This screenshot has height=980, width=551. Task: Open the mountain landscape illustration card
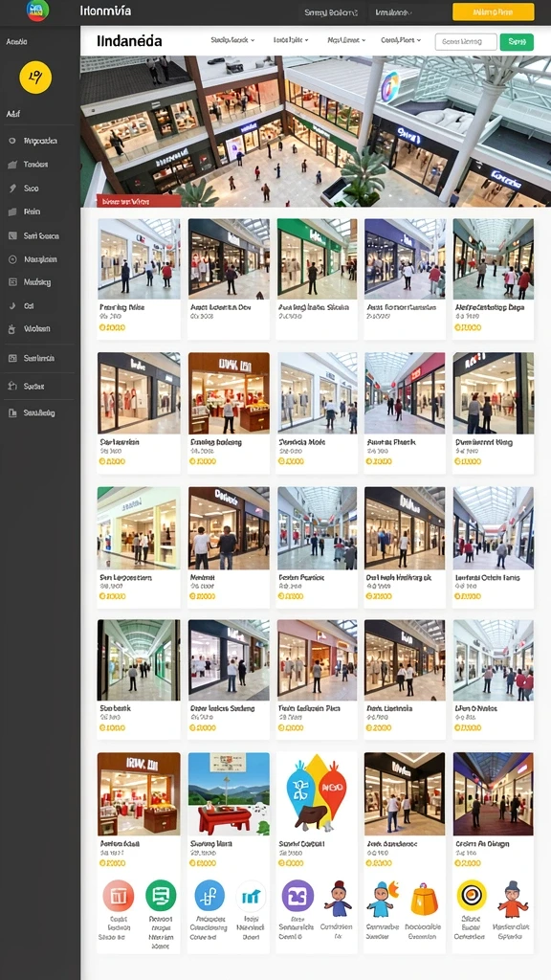(x=229, y=812)
